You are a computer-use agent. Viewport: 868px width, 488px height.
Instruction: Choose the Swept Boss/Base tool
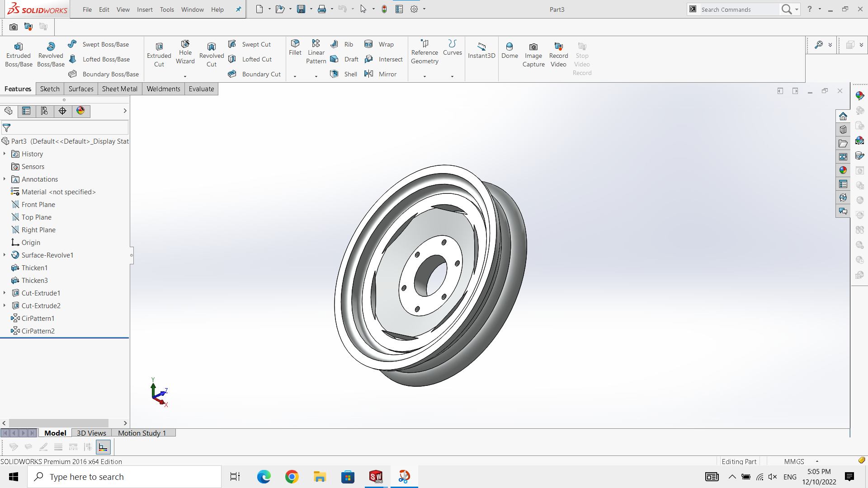[99, 44]
